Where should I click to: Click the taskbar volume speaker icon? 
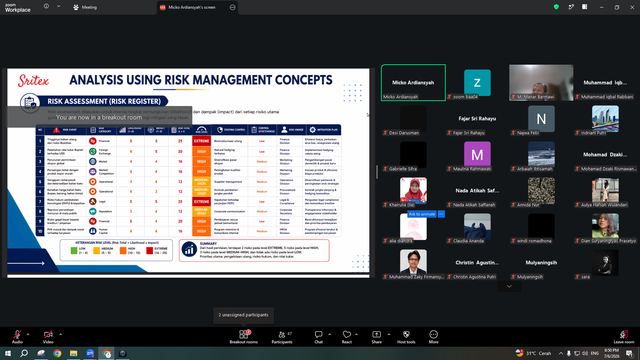(585, 353)
